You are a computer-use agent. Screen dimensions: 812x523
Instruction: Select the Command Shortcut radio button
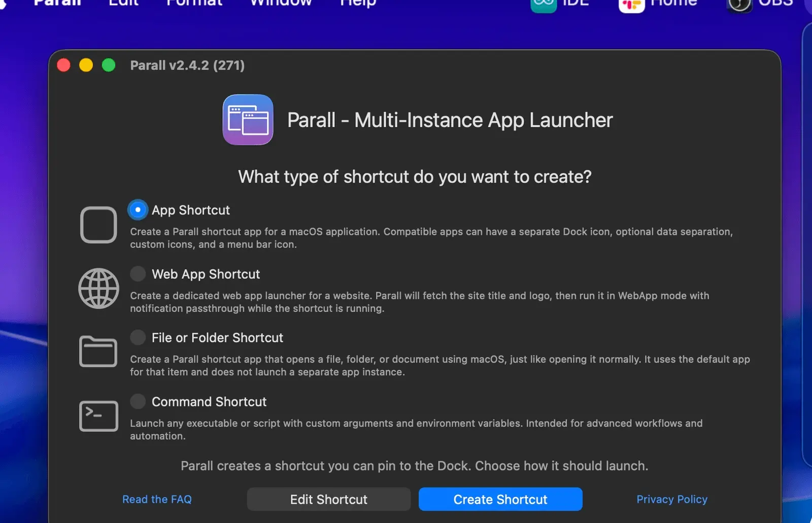coord(138,401)
